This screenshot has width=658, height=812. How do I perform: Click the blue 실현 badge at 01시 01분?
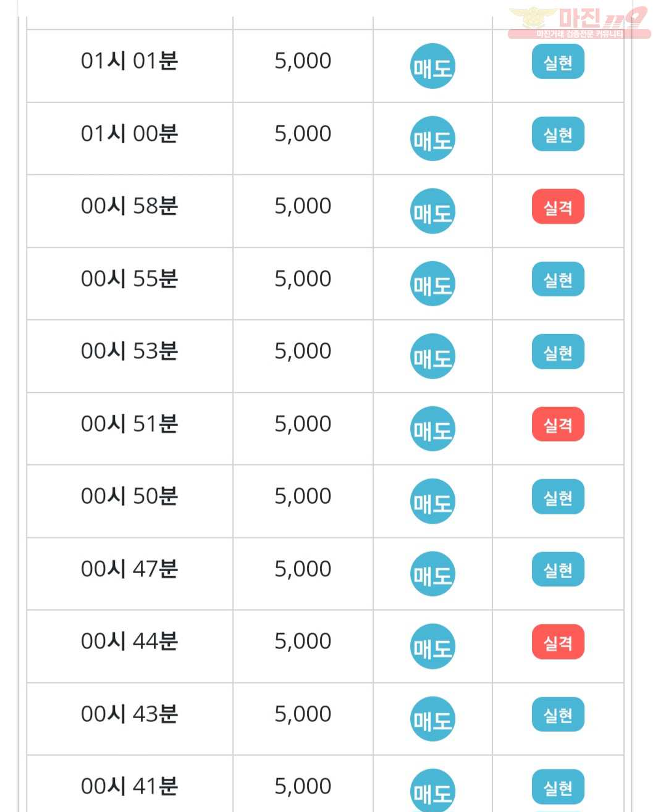(x=558, y=62)
